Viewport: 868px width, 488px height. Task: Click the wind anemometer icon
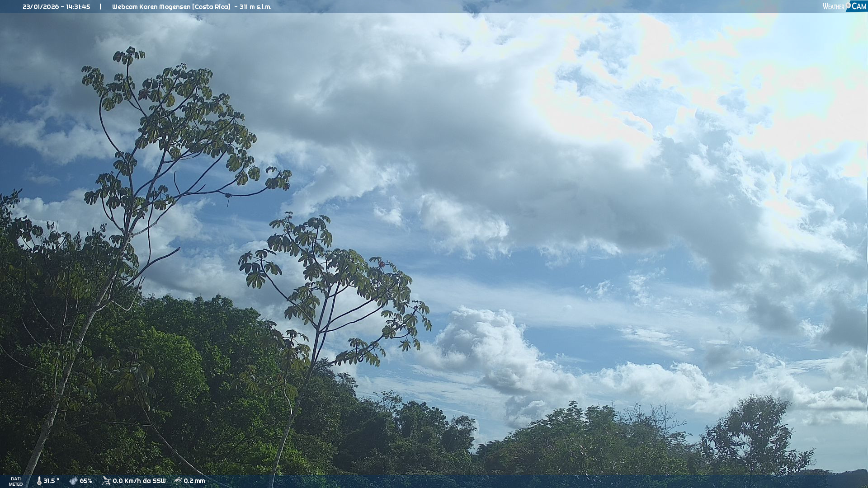coord(106,481)
